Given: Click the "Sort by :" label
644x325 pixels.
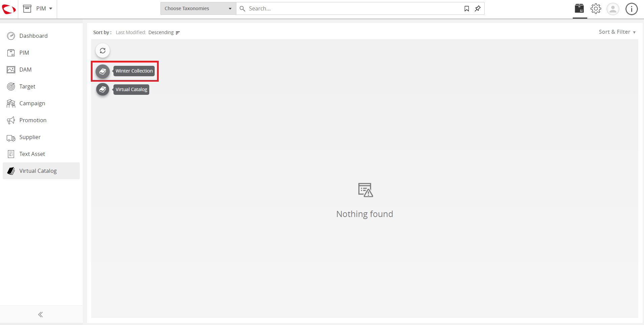Looking at the screenshot, I should [x=102, y=32].
